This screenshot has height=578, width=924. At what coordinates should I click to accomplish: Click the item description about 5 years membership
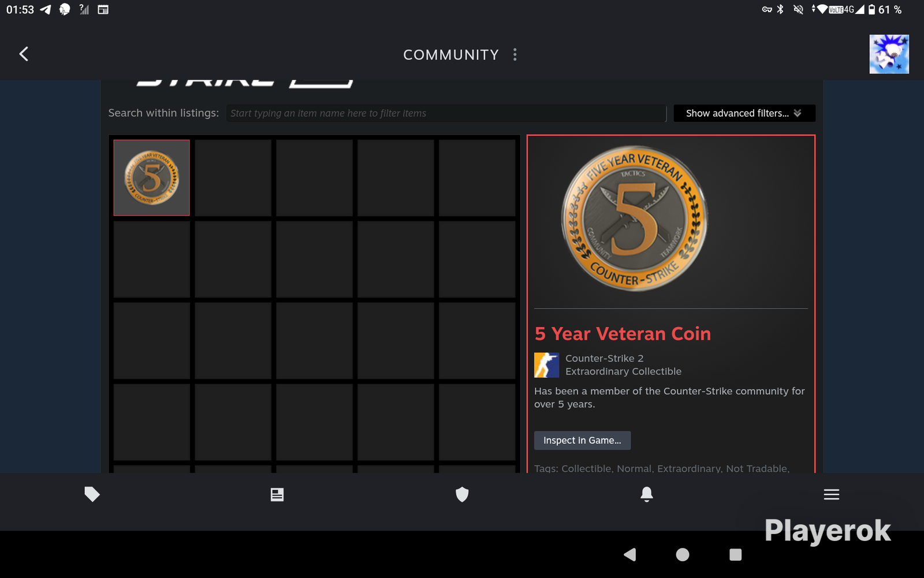(669, 398)
